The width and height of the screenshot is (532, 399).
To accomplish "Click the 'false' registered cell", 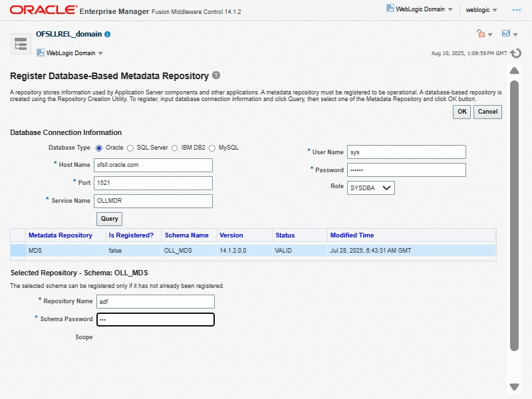I will [x=134, y=251].
